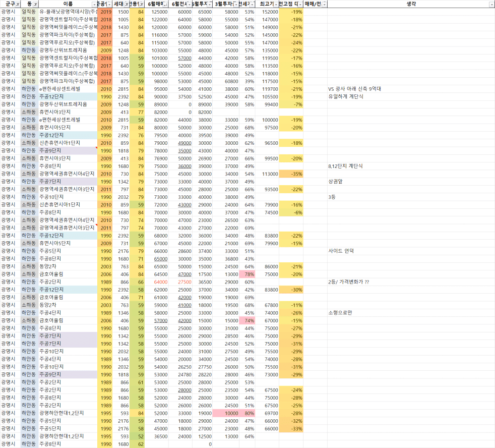Viewport: 495px width, 448px height.
Task: Click the 103000 sale price cell
Action: pyautogui.click(x=157, y=50)
